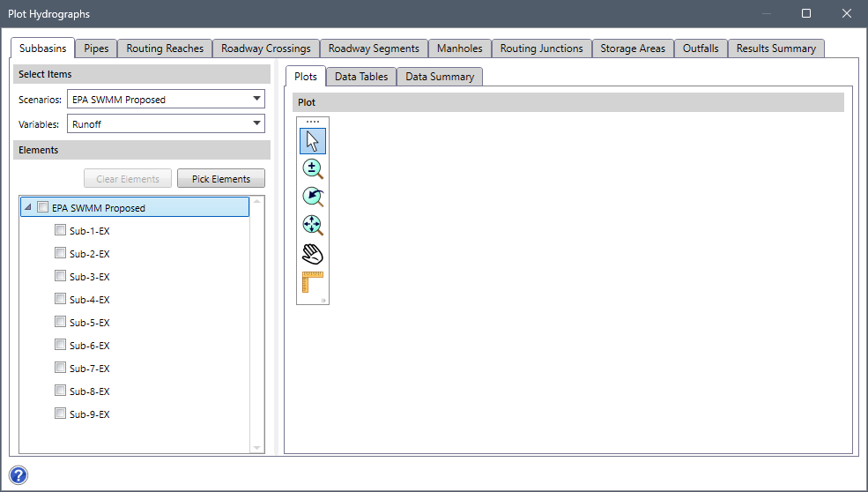Check Sub-4-EX in the elements list
Image resolution: width=868 pixels, height=492 pixels.
[x=60, y=299]
